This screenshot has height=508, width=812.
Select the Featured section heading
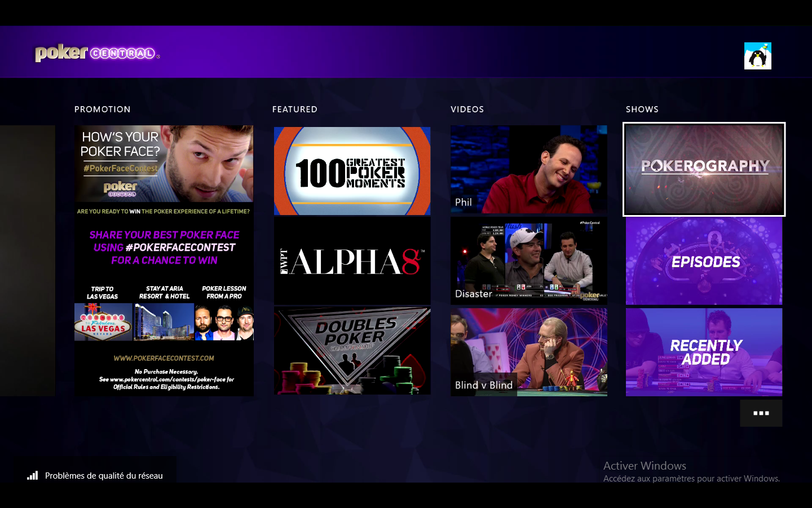294,110
